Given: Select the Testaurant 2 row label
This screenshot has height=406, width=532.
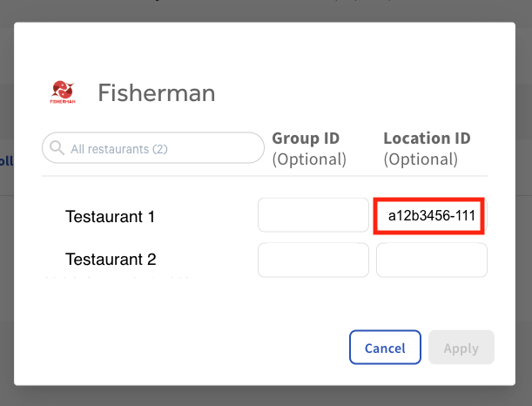Looking at the screenshot, I should [110, 260].
